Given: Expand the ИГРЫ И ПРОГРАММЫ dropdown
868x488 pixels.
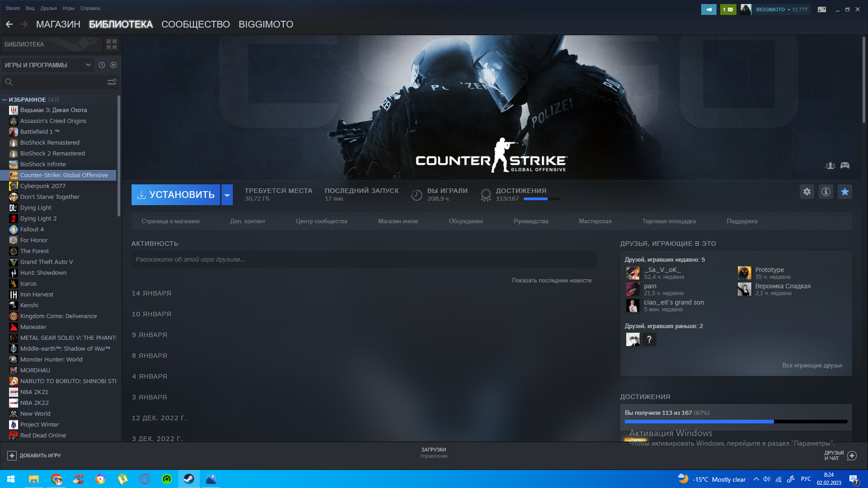Looking at the screenshot, I should point(88,65).
